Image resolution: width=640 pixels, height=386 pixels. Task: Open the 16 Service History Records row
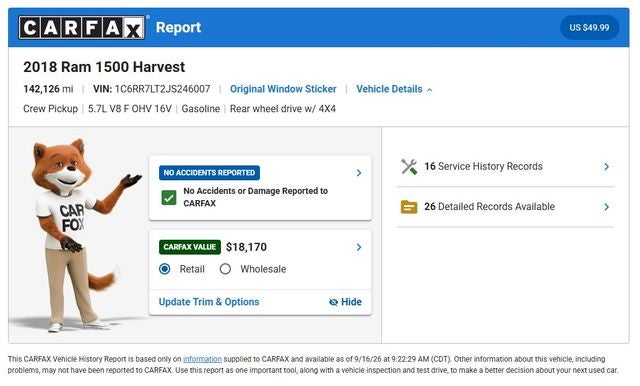click(x=505, y=166)
